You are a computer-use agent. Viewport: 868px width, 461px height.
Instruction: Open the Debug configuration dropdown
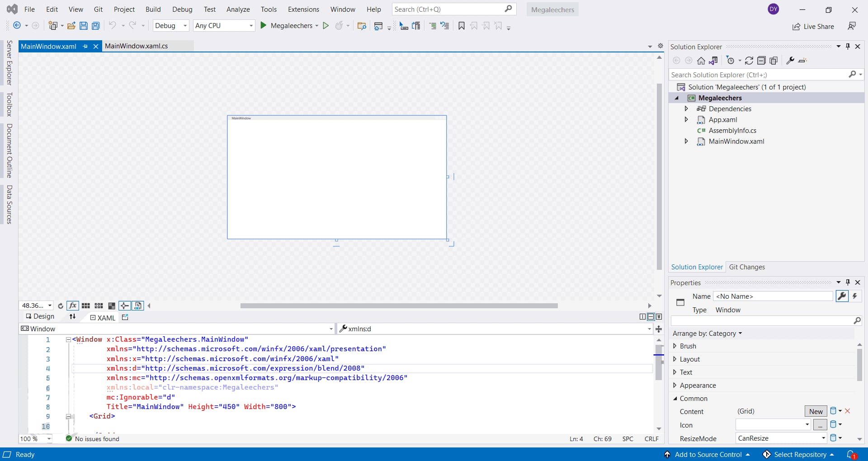pyautogui.click(x=171, y=26)
